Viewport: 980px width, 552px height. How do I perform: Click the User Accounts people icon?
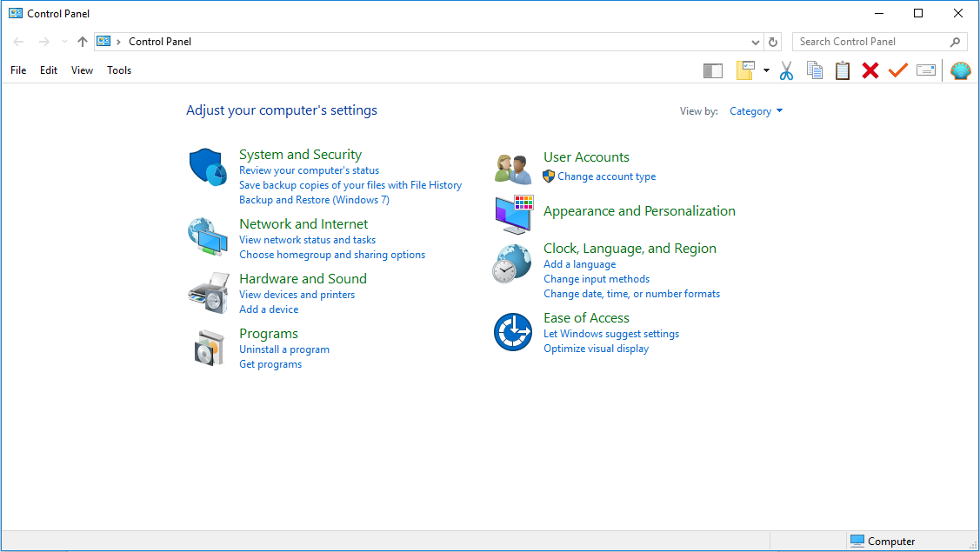click(513, 168)
